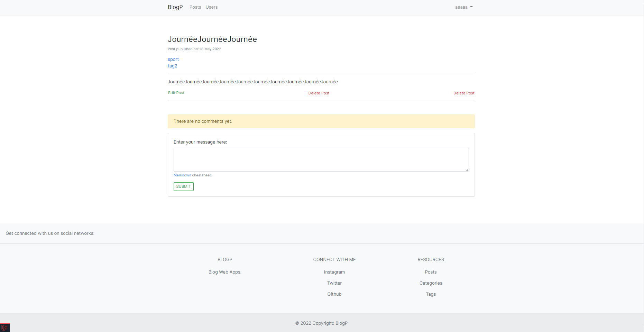Image resolution: width=644 pixels, height=332 pixels.
Task: Open Github under Connect With Me
Action: (334, 294)
